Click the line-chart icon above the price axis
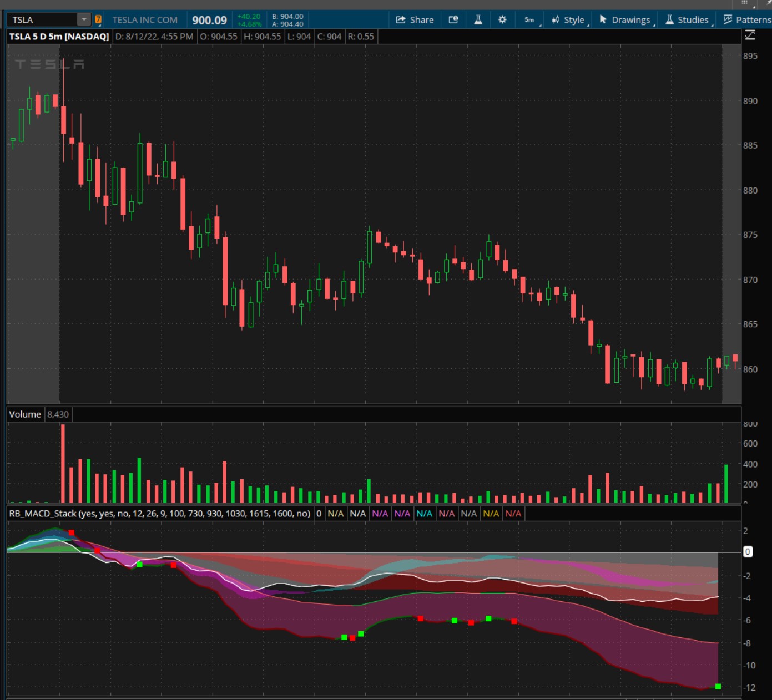This screenshot has height=700, width=772. [750, 35]
